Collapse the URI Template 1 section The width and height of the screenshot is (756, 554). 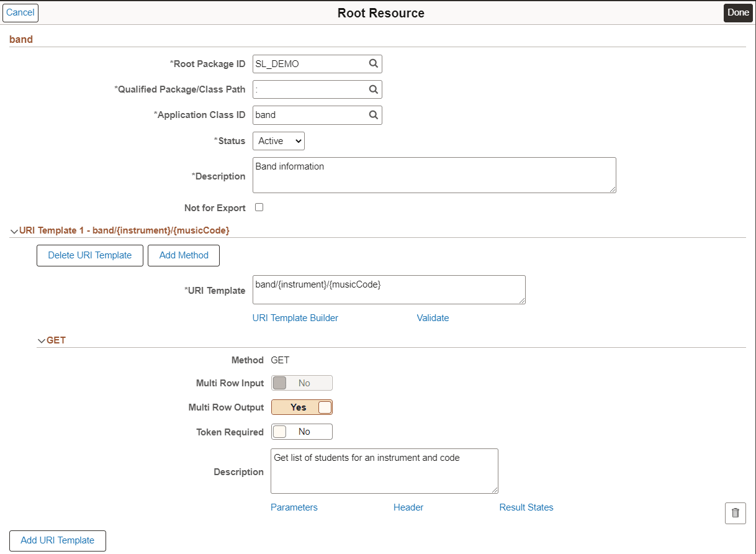click(13, 230)
